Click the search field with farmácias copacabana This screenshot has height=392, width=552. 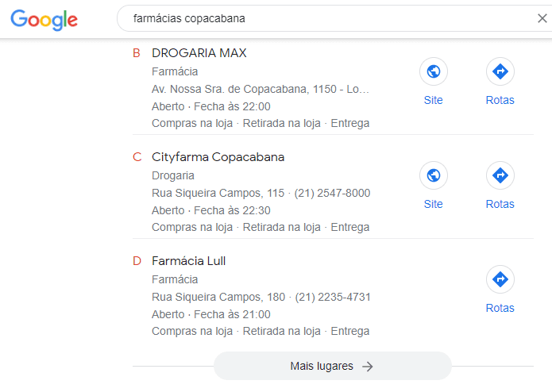pos(331,18)
